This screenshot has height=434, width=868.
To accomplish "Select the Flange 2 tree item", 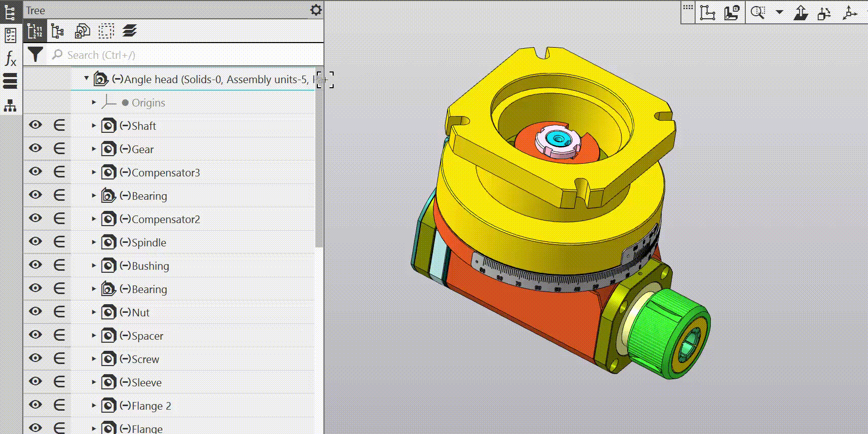I will tap(151, 406).
